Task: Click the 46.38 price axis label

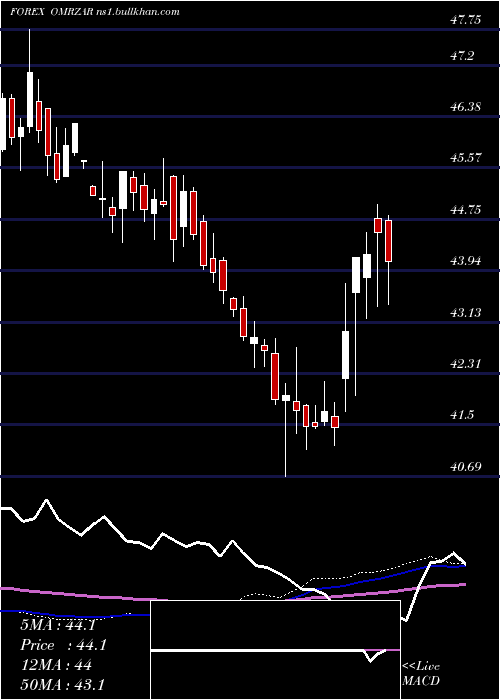Action: click(x=466, y=107)
